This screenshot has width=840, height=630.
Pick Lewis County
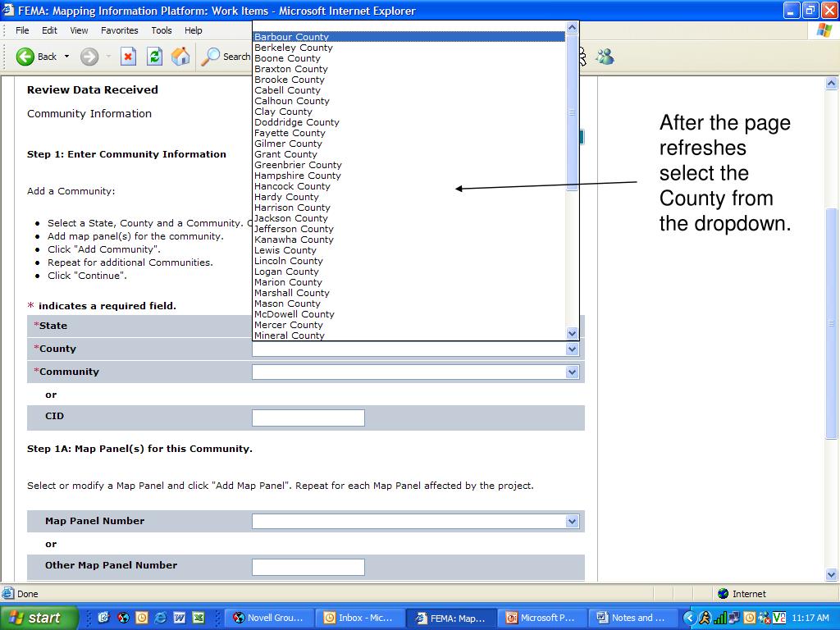coord(409,250)
